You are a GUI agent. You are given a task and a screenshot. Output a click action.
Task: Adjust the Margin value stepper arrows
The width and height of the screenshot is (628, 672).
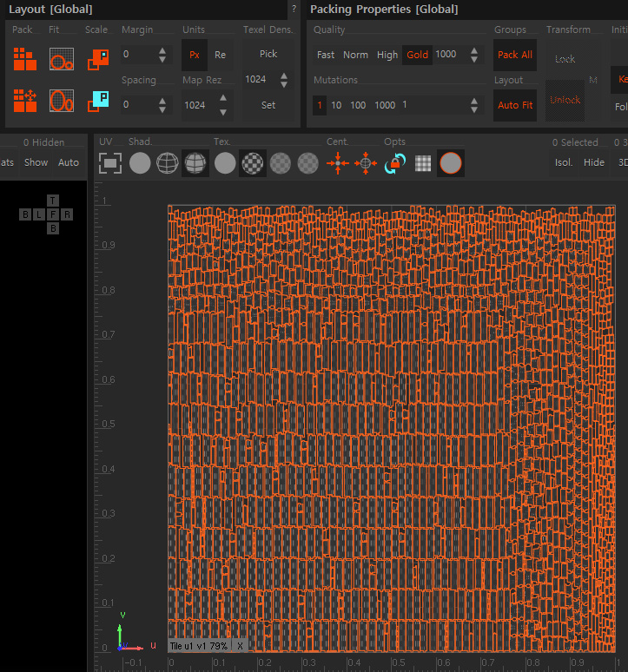click(x=162, y=55)
